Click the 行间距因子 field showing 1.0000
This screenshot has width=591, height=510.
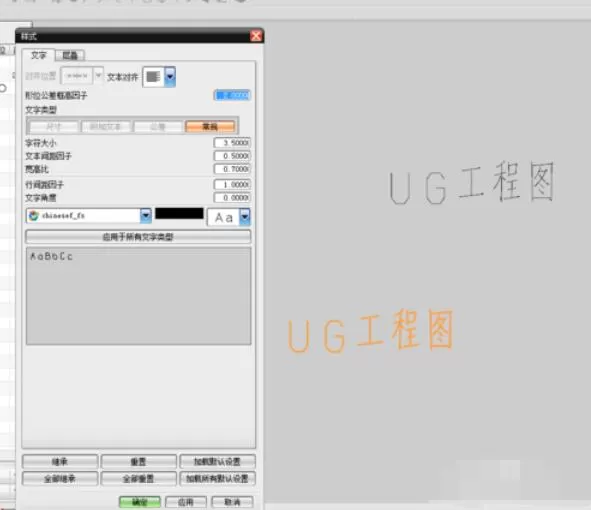pos(232,184)
